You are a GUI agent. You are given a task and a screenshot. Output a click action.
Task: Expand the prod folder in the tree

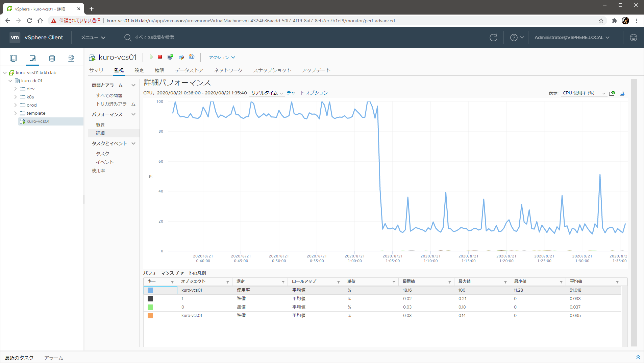16,105
